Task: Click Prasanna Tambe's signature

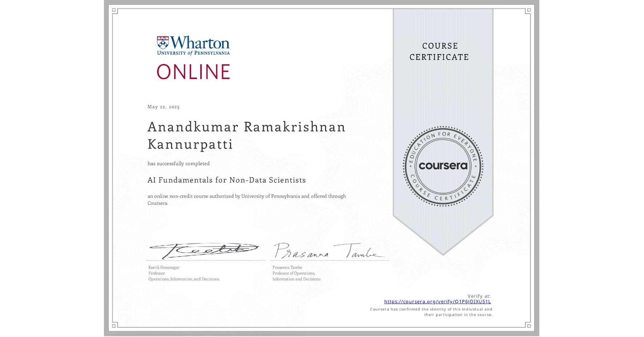Action: (329, 251)
